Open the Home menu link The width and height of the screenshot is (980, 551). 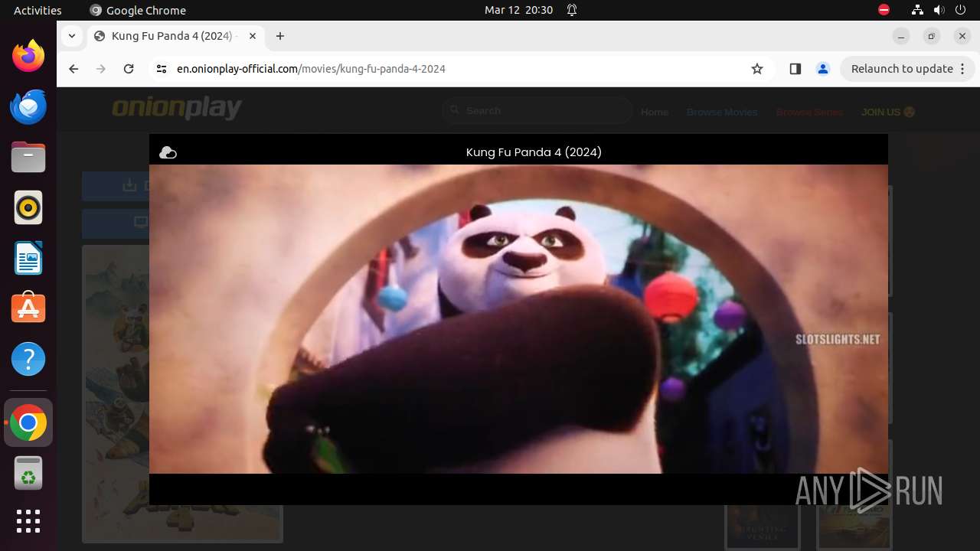[655, 112]
